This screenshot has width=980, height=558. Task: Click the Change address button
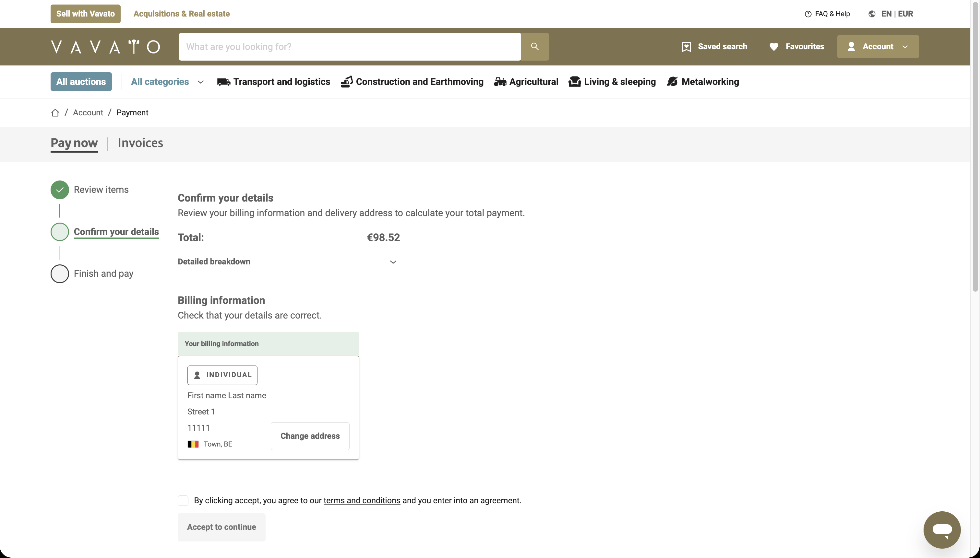[310, 436]
